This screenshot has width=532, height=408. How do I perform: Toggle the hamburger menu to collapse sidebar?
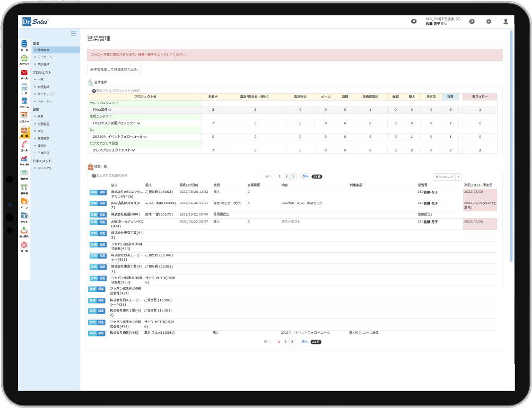[x=74, y=34]
